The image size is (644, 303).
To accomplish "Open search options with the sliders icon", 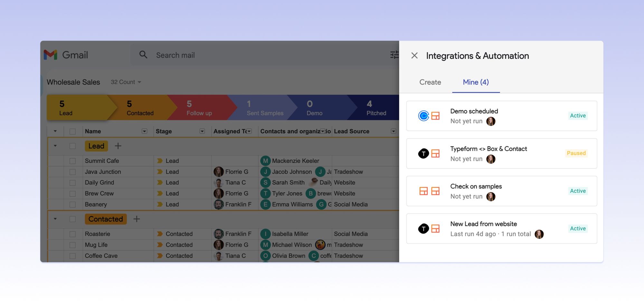I will click(x=394, y=55).
